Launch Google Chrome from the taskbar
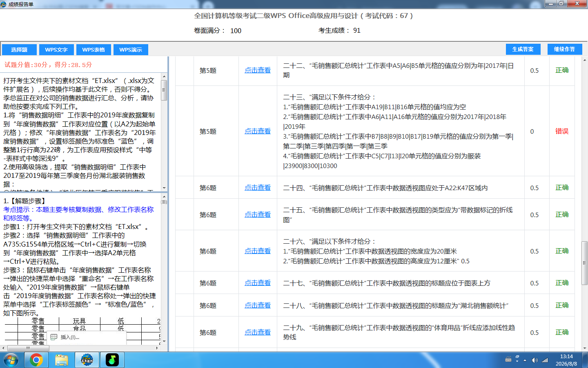 click(36, 360)
